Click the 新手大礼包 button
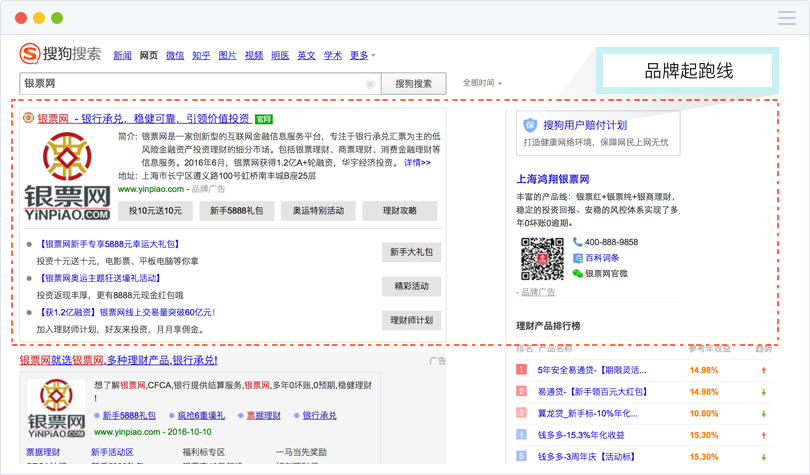The height and width of the screenshot is (475, 810). [x=411, y=251]
